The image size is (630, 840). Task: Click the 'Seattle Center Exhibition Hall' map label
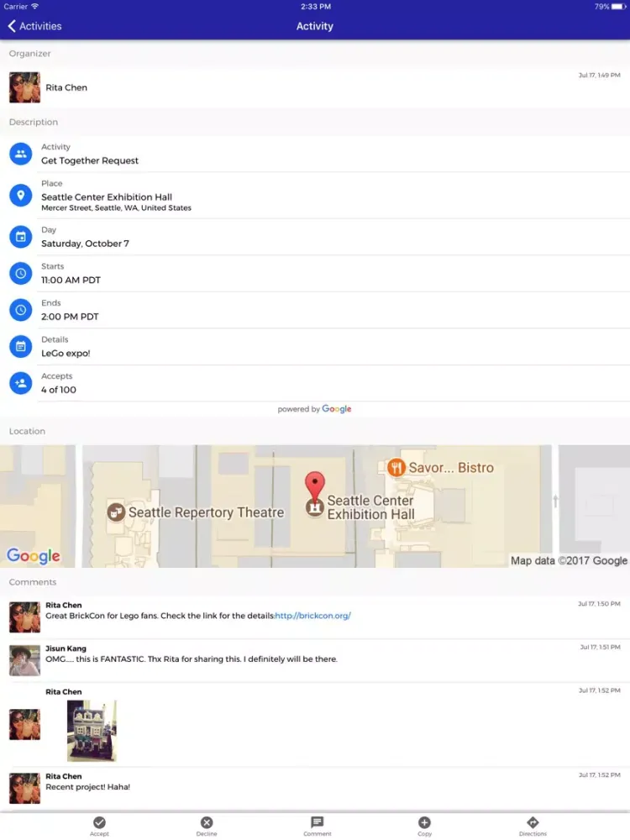(x=370, y=507)
